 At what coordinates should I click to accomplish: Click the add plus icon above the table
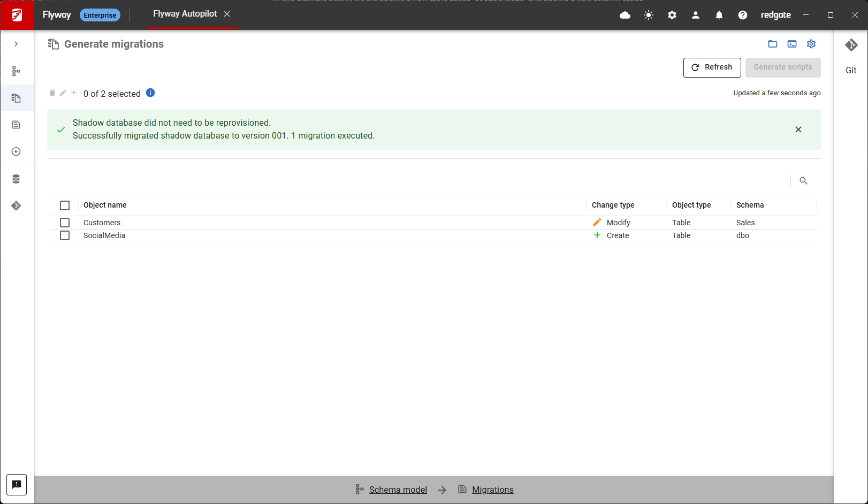point(74,93)
